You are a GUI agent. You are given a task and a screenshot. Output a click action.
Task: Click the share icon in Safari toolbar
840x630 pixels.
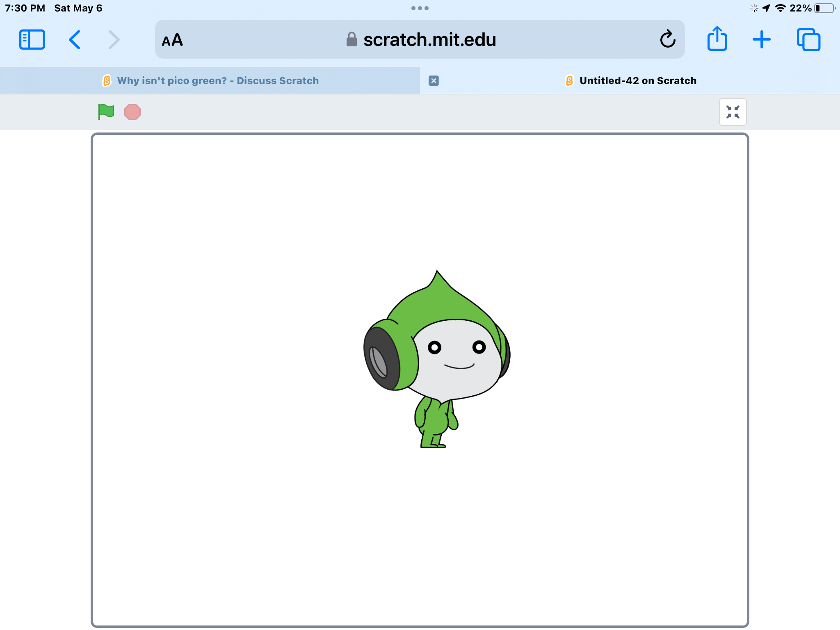(x=717, y=39)
